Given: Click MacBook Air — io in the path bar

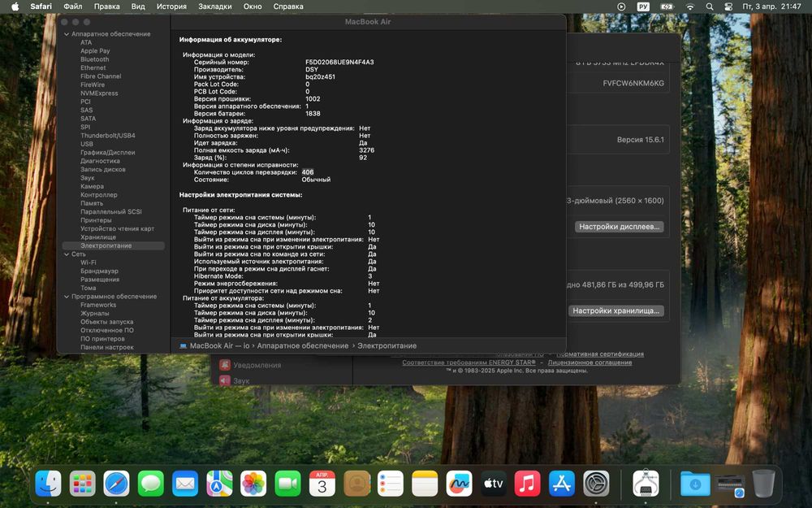Looking at the screenshot, I should coord(219,345).
